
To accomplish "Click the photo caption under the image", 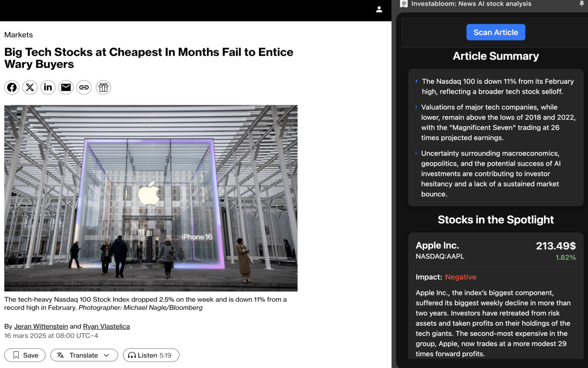I will point(146,304).
